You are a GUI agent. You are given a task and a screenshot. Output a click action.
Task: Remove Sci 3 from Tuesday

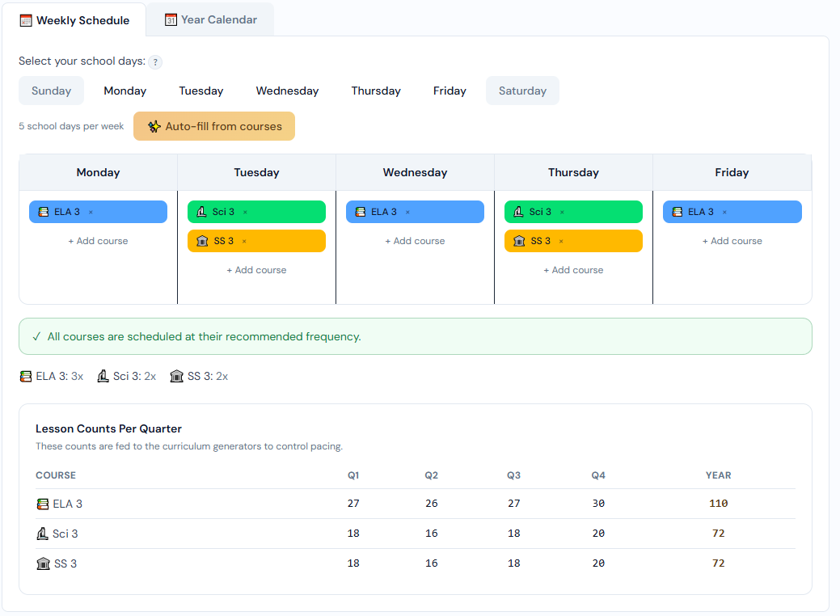[x=245, y=213]
